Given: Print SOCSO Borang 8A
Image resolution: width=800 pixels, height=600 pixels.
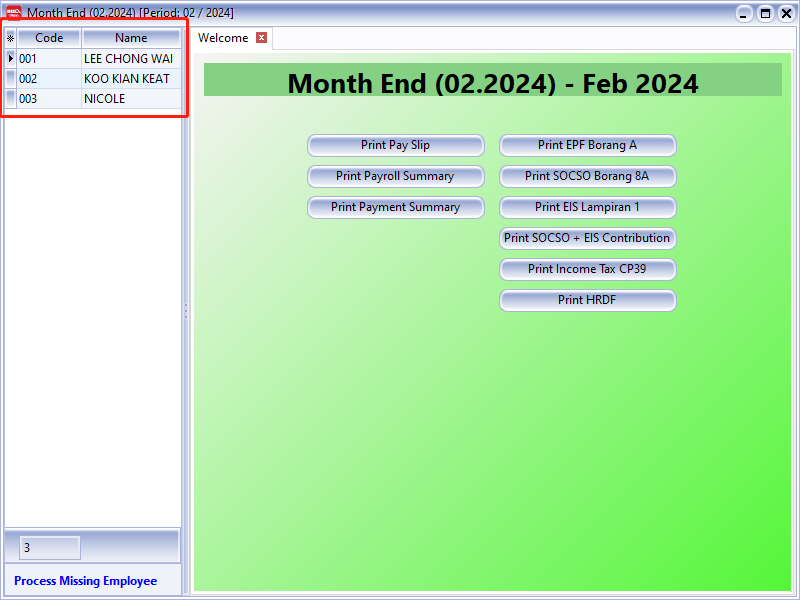Looking at the screenshot, I should [x=587, y=176].
